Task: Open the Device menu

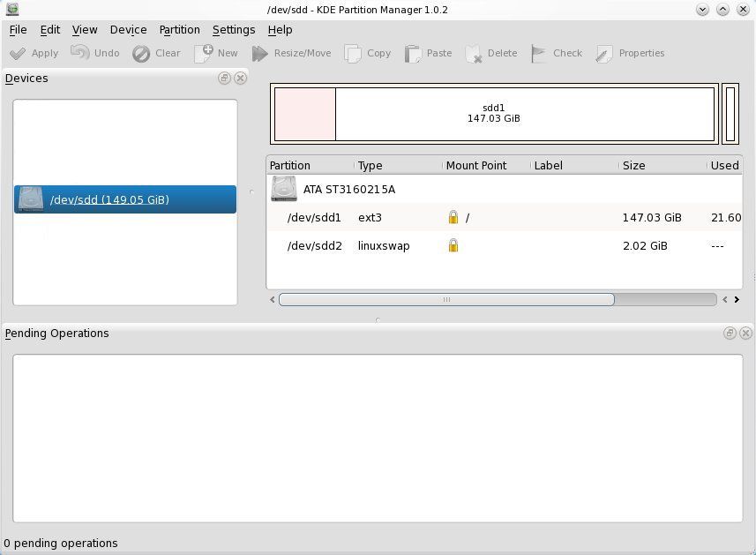Action: point(128,29)
